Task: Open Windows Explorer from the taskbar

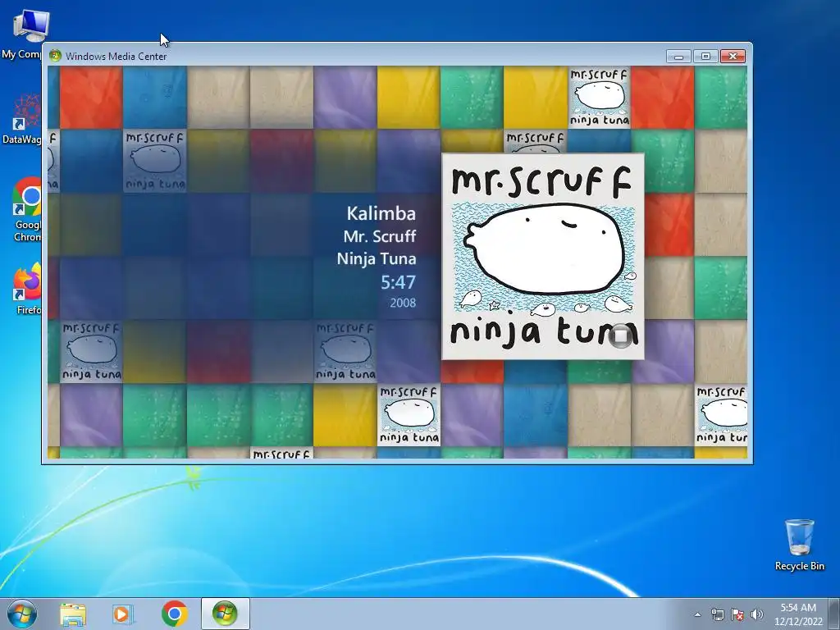Action: [73, 614]
